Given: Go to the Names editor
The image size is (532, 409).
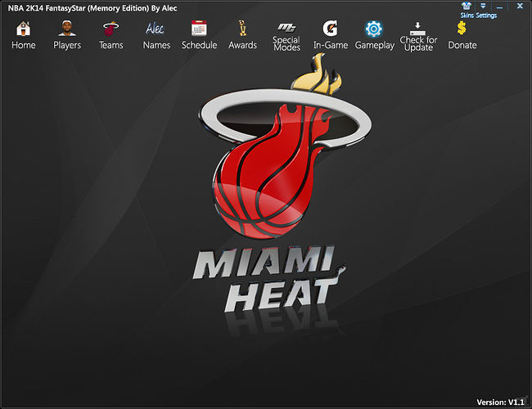Looking at the screenshot, I should click(x=156, y=29).
